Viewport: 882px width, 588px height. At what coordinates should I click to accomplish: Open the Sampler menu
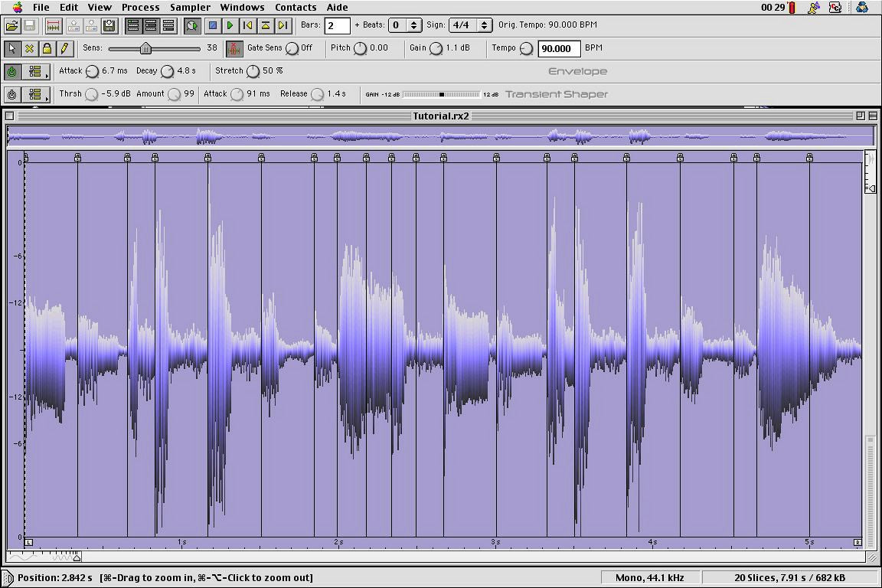pyautogui.click(x=190, y=7)
